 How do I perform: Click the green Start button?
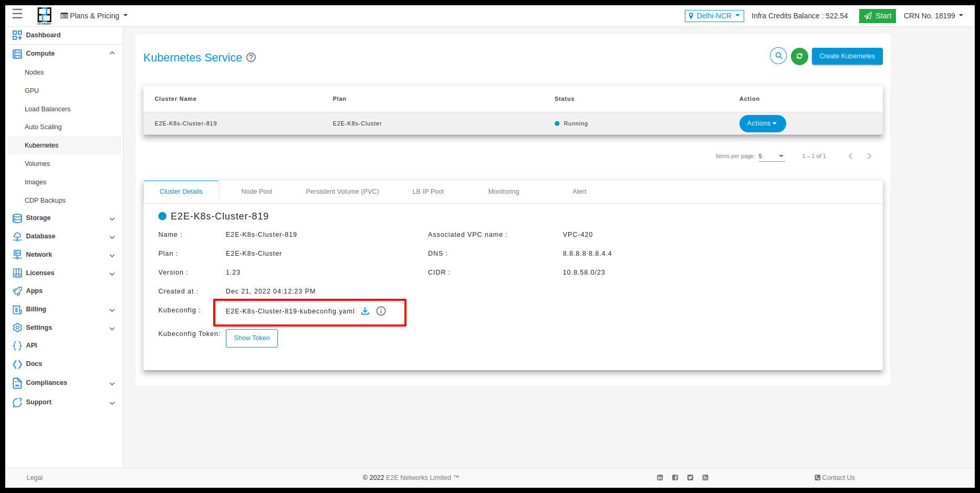878,16
